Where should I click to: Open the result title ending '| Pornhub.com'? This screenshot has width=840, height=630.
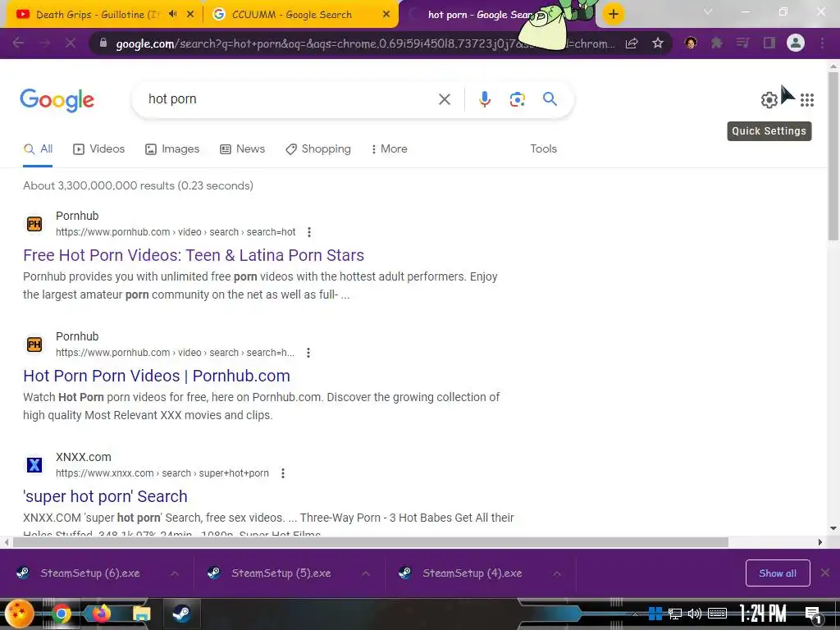click(157, 376)
